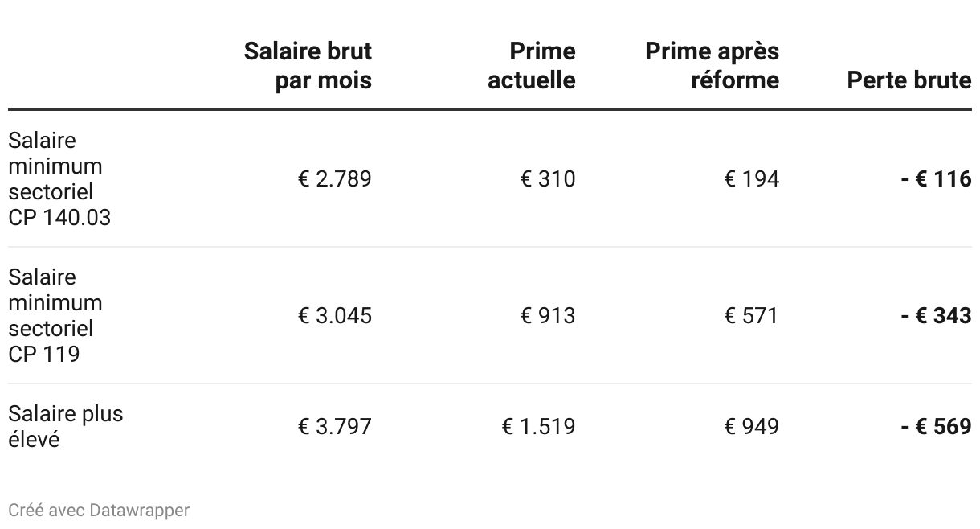Open the 'Créé avec Datawrapper' credit link

coord(99,510)
